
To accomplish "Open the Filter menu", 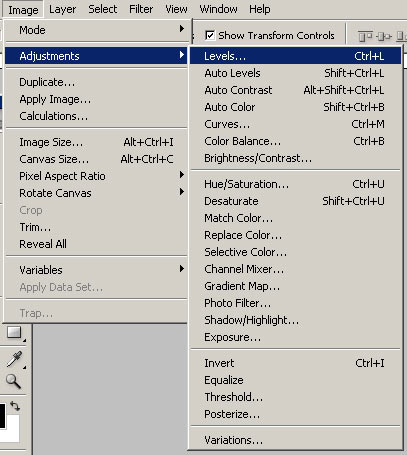I will pyautogui.click(x=141, y=9).
